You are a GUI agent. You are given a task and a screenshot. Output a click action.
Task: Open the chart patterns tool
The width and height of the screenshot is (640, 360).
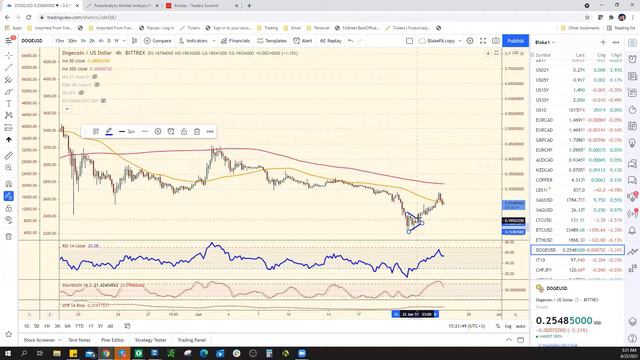(9, 116)
